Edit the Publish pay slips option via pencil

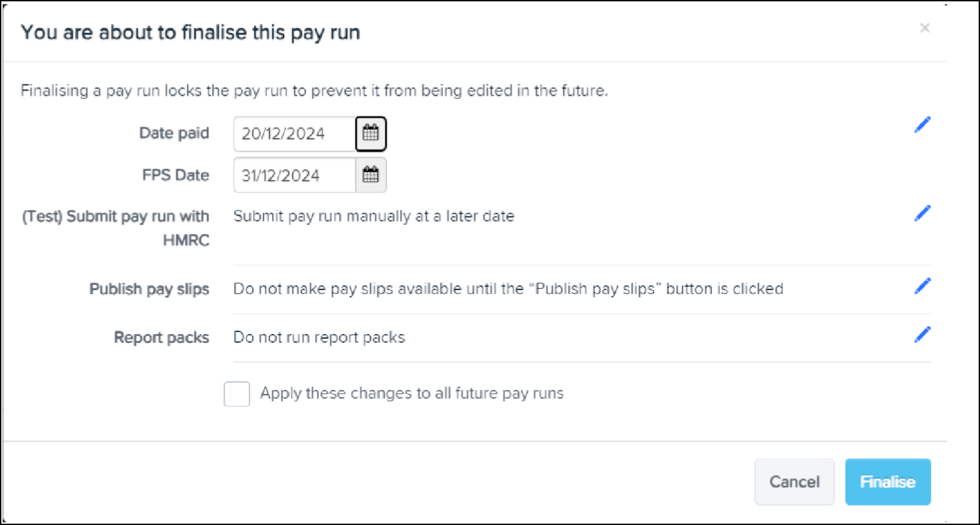click(922, 286)
